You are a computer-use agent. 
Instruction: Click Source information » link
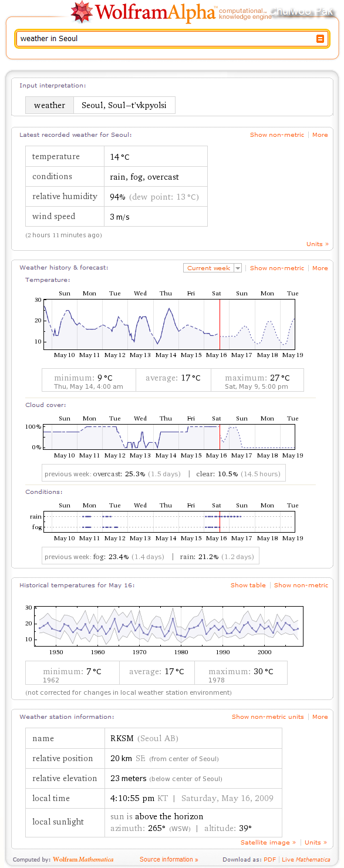point(169,860)
